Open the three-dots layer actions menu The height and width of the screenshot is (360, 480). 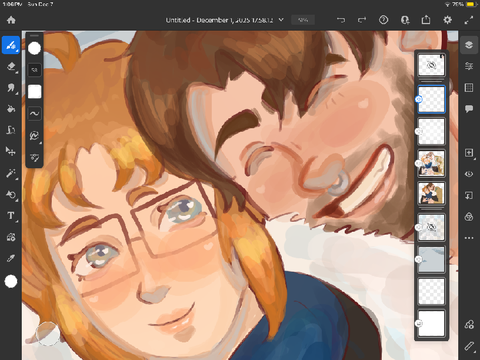coord(469,238)
